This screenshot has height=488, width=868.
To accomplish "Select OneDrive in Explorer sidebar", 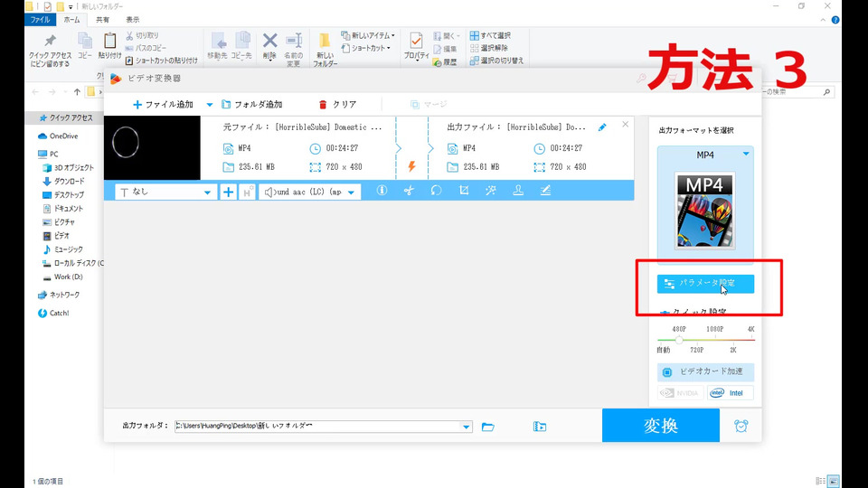I will 58,136.
